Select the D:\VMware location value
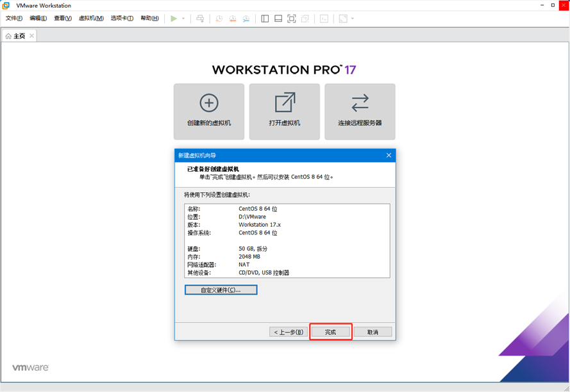570x392 pixels. pyautogui.click(x=252, y=216)
